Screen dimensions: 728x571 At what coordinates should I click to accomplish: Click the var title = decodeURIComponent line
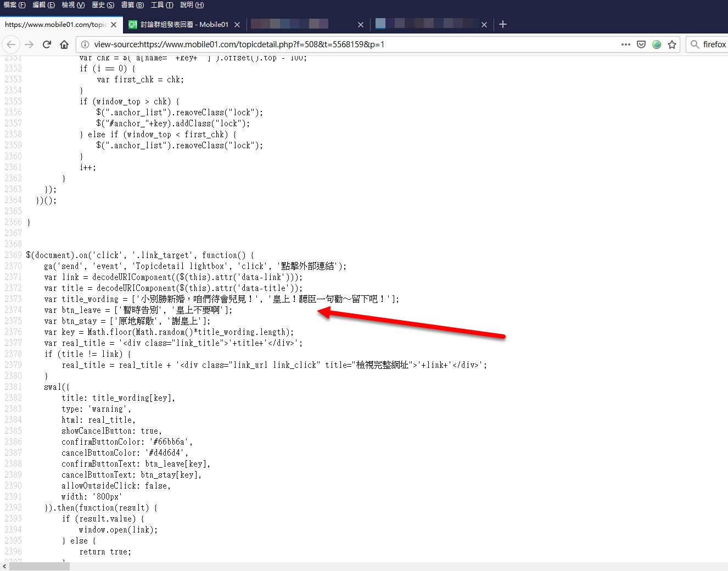(x=173, y=288)
